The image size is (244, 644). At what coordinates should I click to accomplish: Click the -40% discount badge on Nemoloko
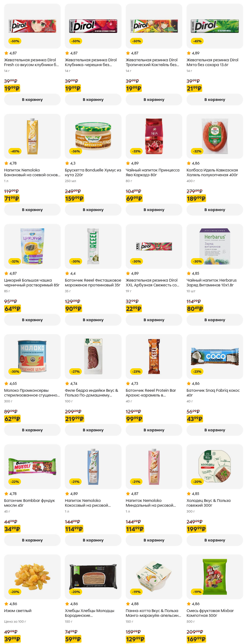15,151
